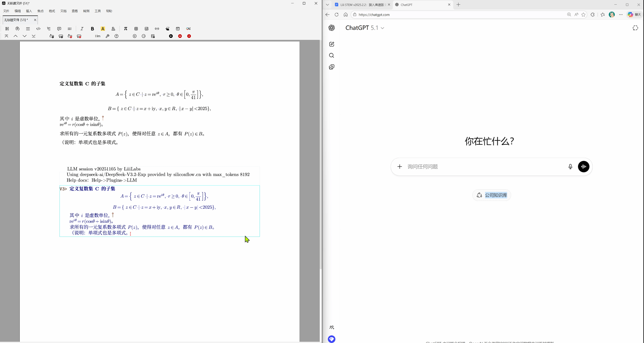Toggle bold formatting

point(93,29)
